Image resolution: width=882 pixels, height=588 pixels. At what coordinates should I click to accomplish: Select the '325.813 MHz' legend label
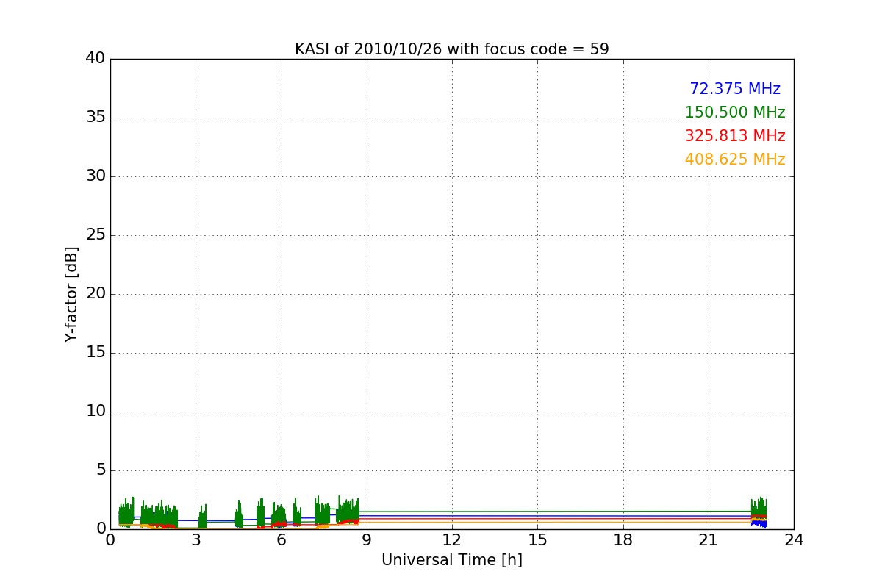pyautogui.click(x=735, y=136)
